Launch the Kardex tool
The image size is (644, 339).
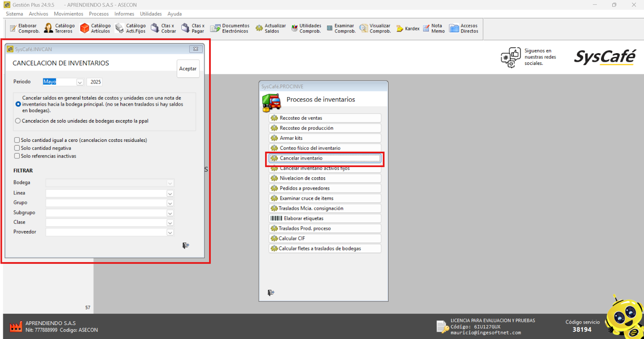pyautogui.click(x=408, y=29)
